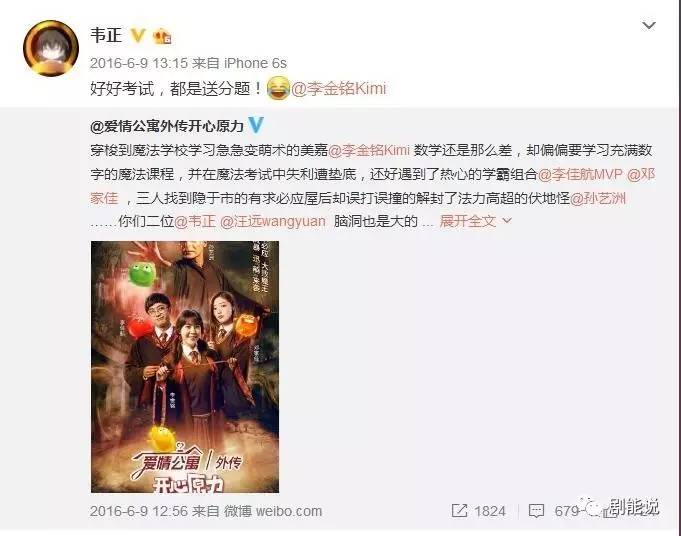Click the repost icon beside 1824
The width and height of the screenshot is (681, 536).
click(459, 511)
